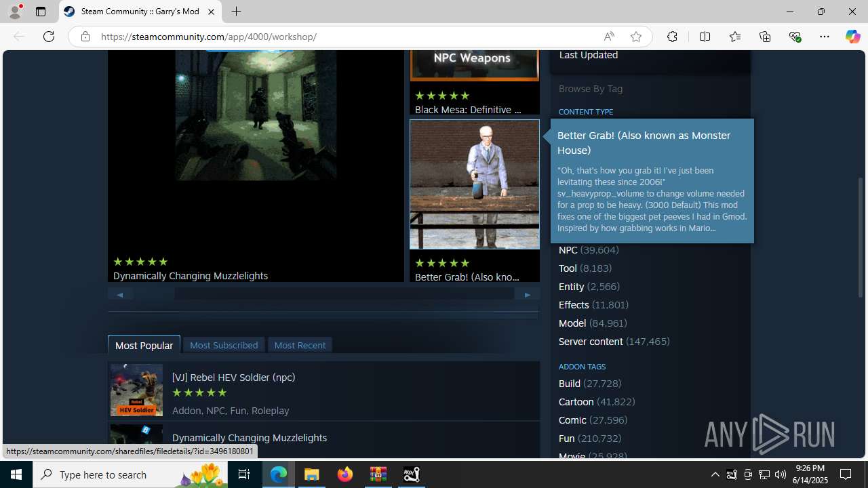Open Windows Start menu
Image resolution: width=868 pixels, height=488 pixels.
(x=16, y=474)
